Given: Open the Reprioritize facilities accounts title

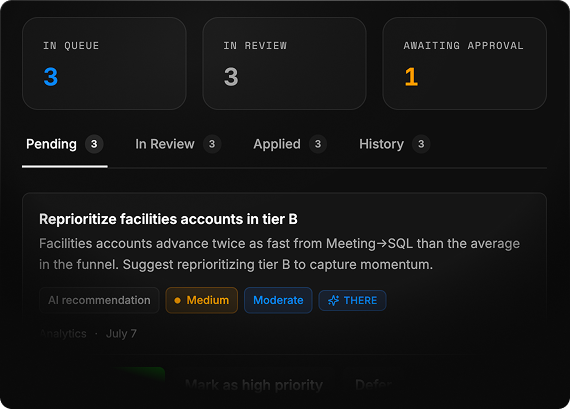Looking at the screenshot, I should (x=168, y=219).
